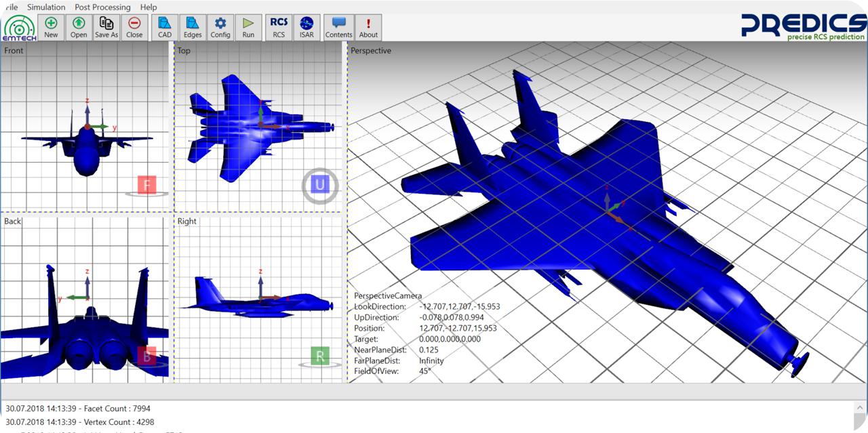Image resolution: width=868 pixels, height=433 pixels.
Task: Select the Right viewport label
Action: coord(186,222)
